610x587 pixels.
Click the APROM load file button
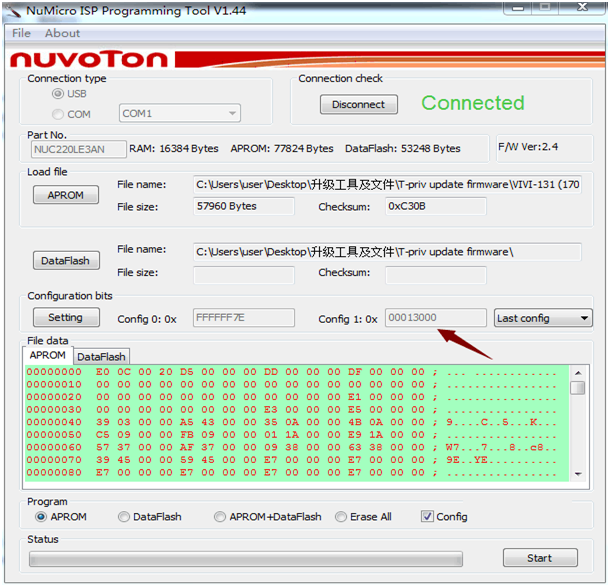tap(66, 195)
